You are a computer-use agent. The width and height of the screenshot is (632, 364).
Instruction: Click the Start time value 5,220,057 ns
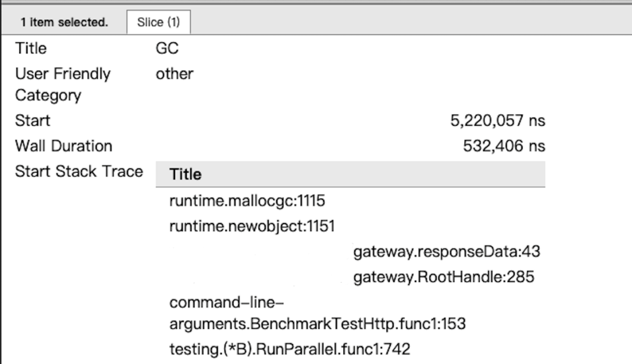pyautogui.click(x=497, y=121)
